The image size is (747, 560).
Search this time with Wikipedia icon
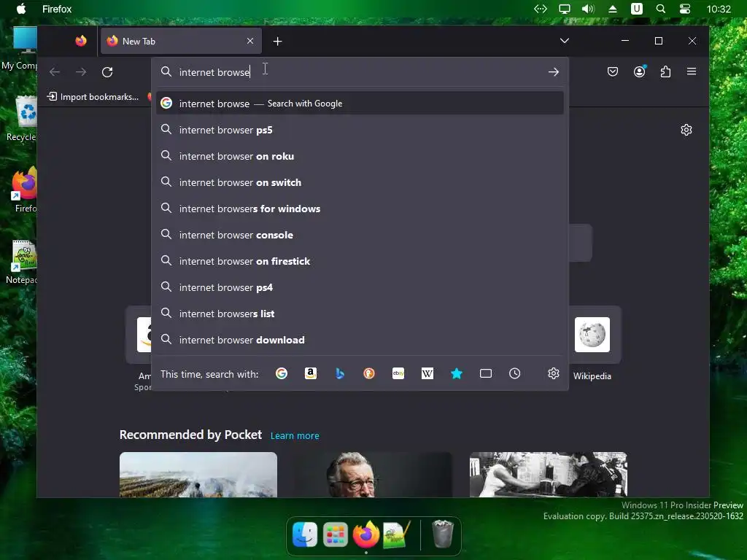pyautogui.click(x=427, y=373)
